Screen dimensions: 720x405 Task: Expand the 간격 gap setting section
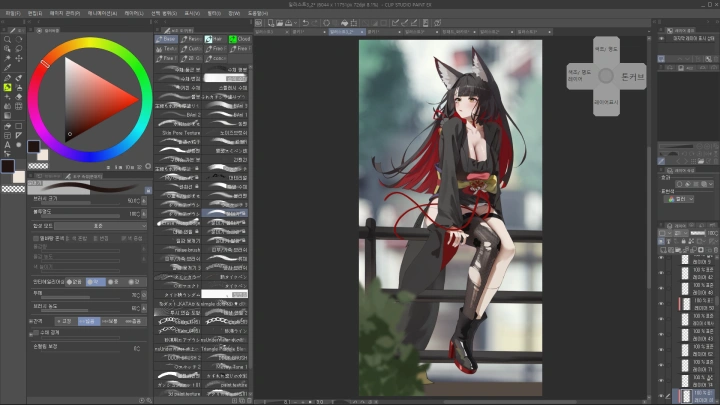(31, 321)
